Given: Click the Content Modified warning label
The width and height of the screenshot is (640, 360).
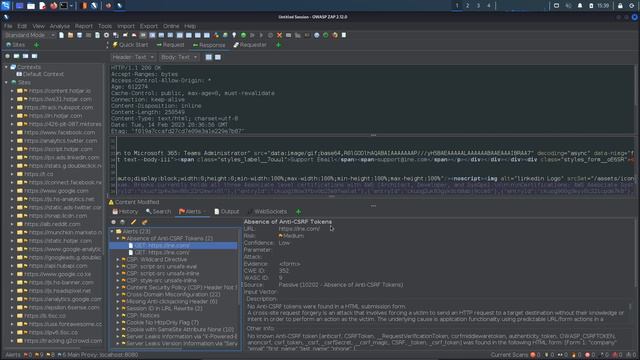Looking at the screenshot, I should pyautogui.click(x=134, y=202).
